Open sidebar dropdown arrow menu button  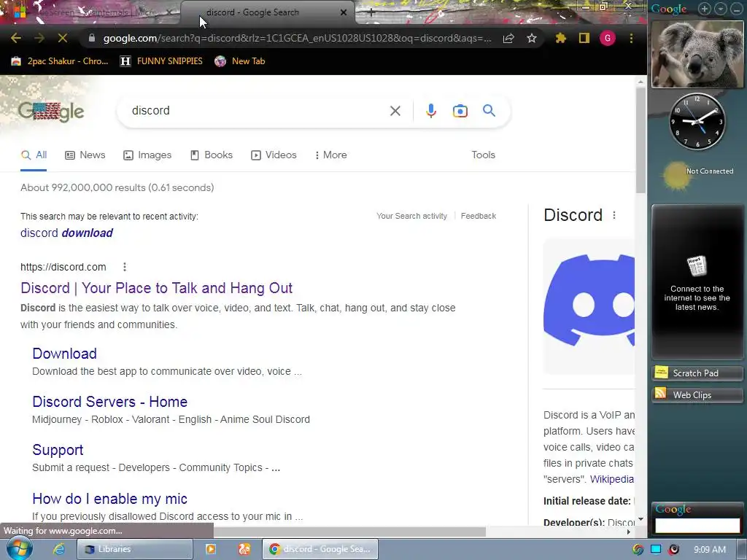tap(721, 9)
